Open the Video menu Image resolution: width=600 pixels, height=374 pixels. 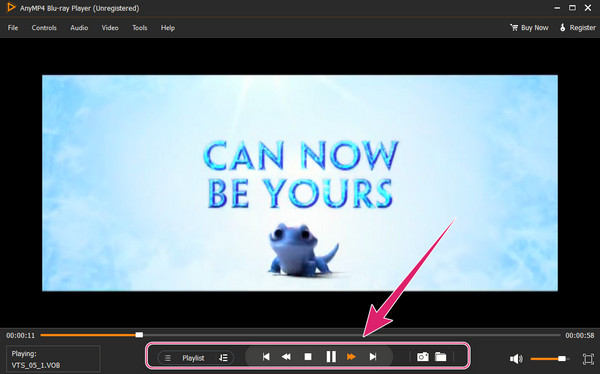110,28
